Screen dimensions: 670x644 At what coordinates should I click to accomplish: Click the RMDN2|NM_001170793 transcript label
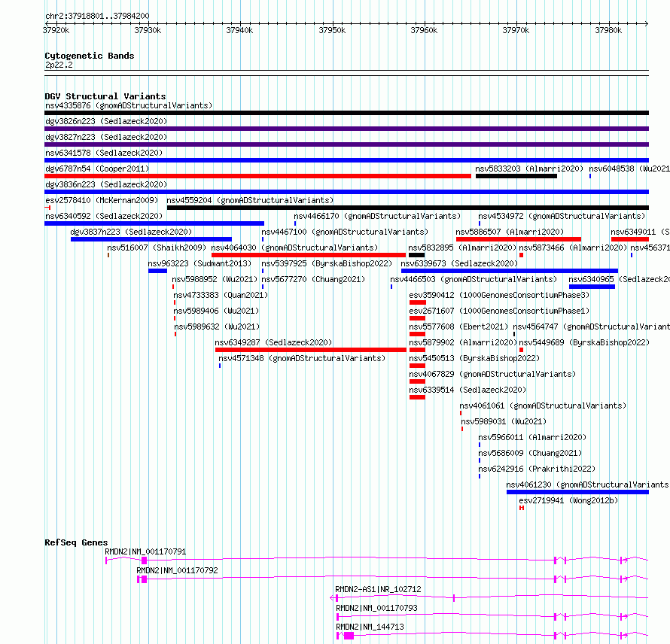click(x=376, y=608)
